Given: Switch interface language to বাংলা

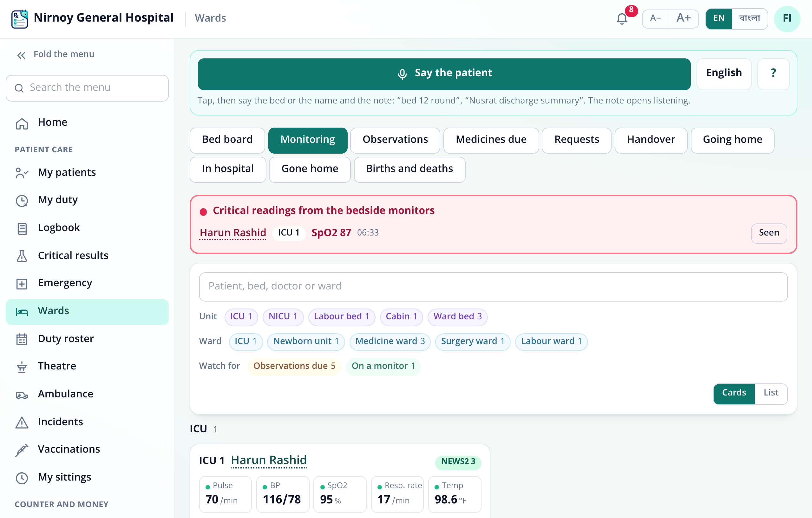Looking at the screenshot, I should tap(749, 18).
